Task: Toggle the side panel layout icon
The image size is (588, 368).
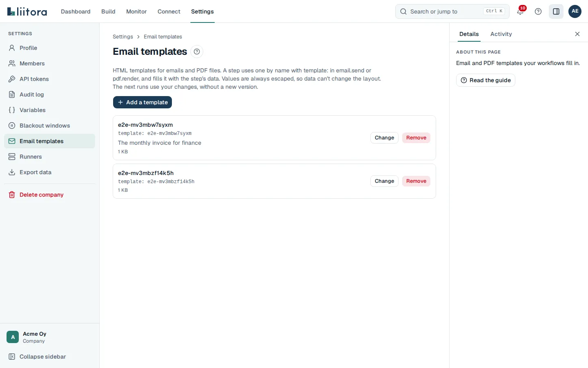Action: (556, 11)
